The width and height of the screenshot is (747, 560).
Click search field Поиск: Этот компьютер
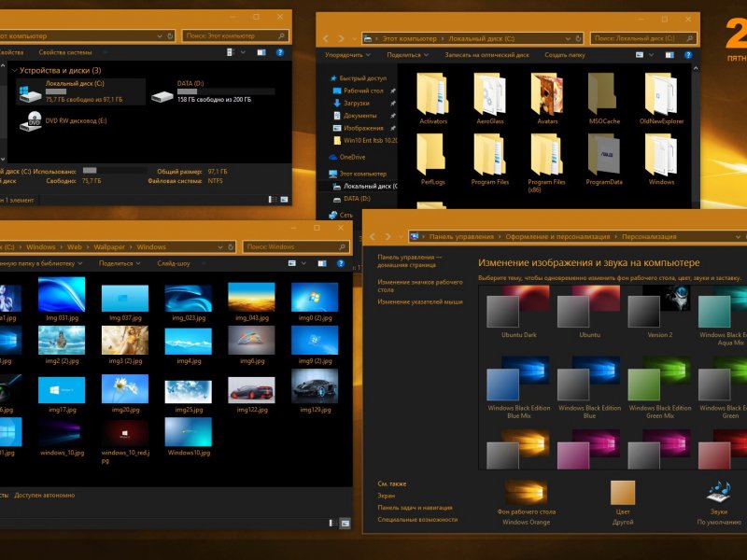(235, 35)
